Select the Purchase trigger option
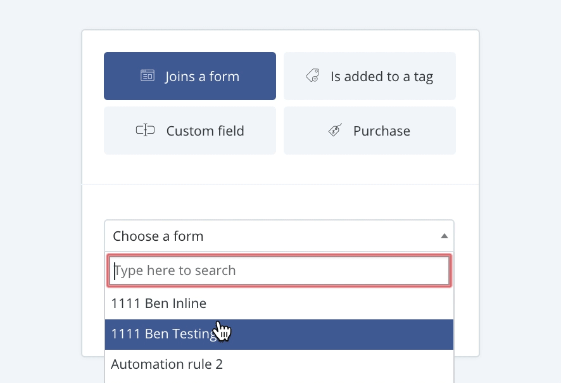Screen dimensions: 561x383 (x=370, y=131)
